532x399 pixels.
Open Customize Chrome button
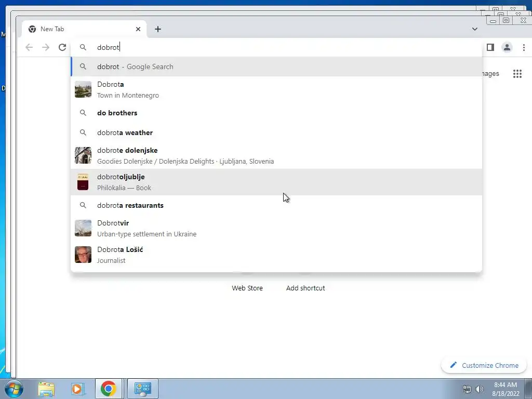pyautogui.click(x=484, y=365)
